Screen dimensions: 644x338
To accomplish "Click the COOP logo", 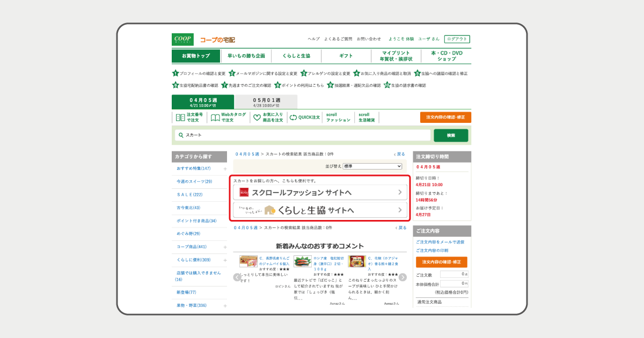I will point(182,40).
